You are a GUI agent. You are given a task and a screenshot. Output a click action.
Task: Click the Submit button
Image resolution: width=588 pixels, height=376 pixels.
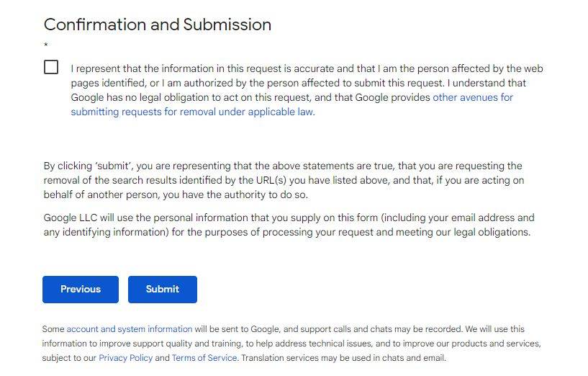coord(162,289)
